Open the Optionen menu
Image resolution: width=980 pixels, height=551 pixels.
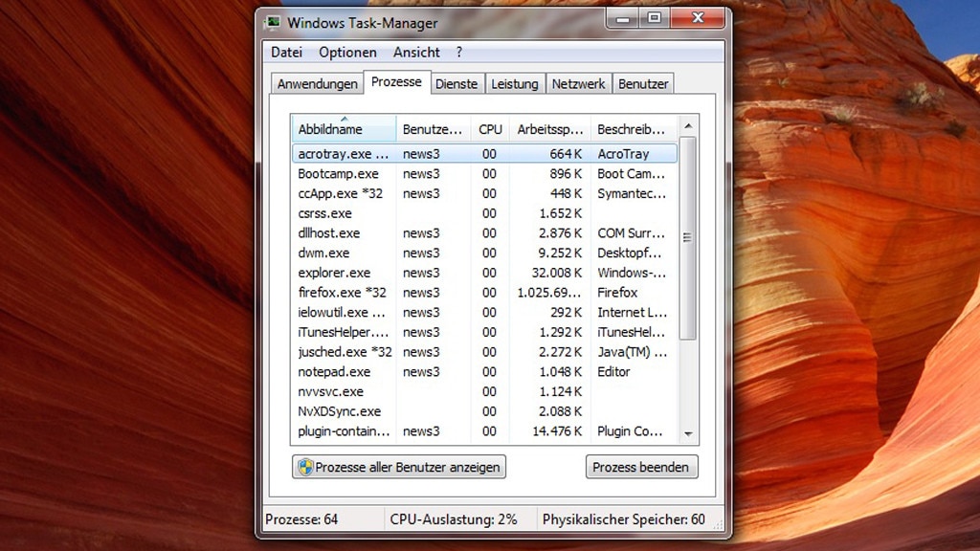[346, 52]
